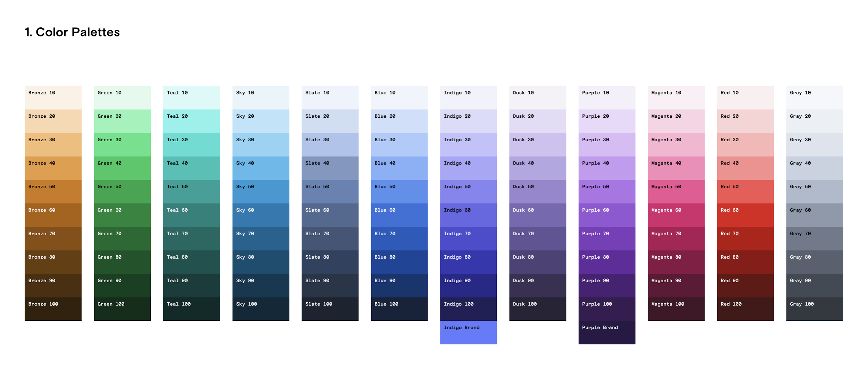Screen dimensions: 868x369
Task: Click the Magenta 60 swatch
Action: (676, 215)
